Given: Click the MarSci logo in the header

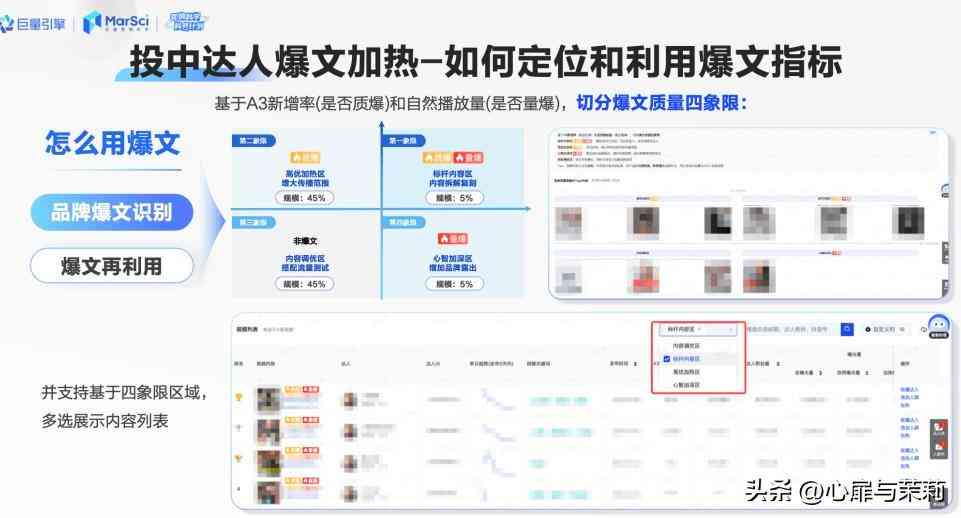Looking at the screenshot, I should coord(116,22).
